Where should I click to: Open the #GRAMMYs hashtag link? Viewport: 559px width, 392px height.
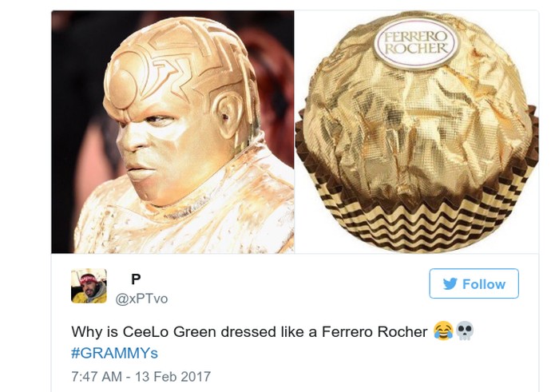114,353
